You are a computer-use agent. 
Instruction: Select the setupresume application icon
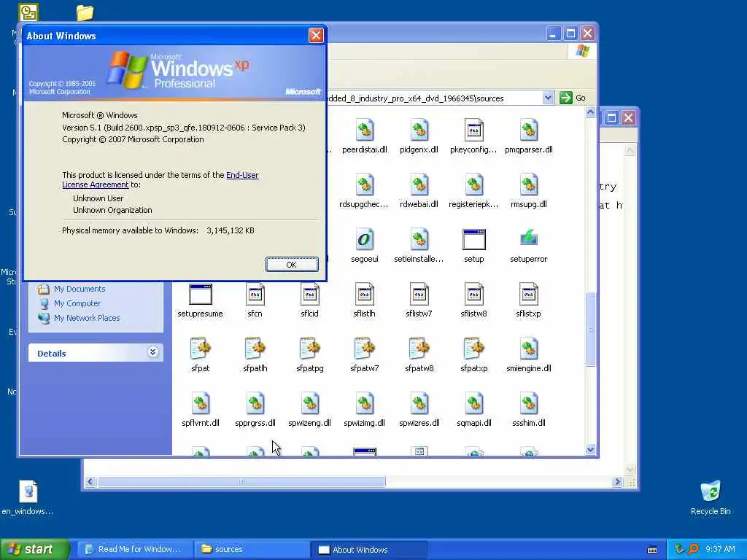(200, 295)
